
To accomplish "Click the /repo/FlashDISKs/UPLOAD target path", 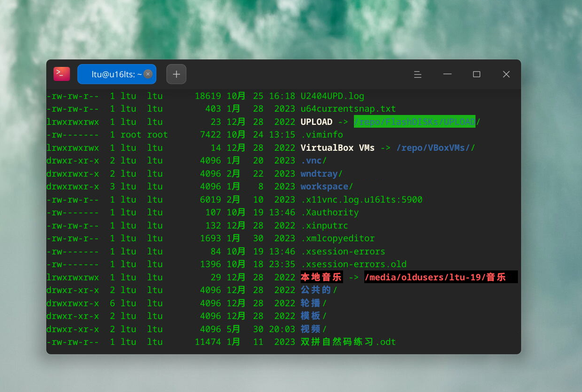I will tap(415, 122).
